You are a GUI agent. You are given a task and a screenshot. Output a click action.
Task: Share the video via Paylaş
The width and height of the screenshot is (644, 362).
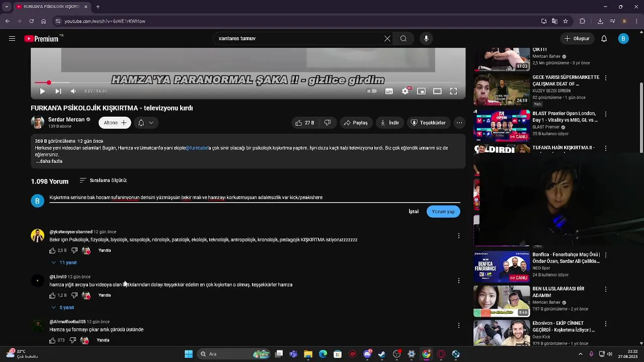coord(356,123)
